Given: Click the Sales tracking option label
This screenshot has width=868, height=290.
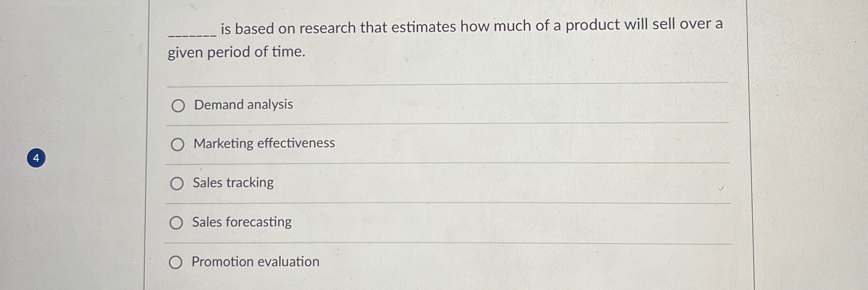Looking at the screenshot, I should point(233,183).
